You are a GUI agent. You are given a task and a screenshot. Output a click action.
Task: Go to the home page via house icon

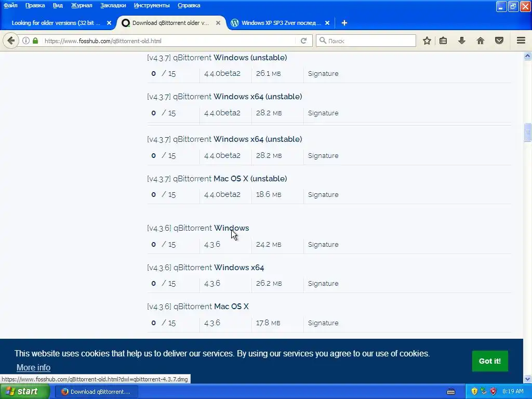point(481,41)
